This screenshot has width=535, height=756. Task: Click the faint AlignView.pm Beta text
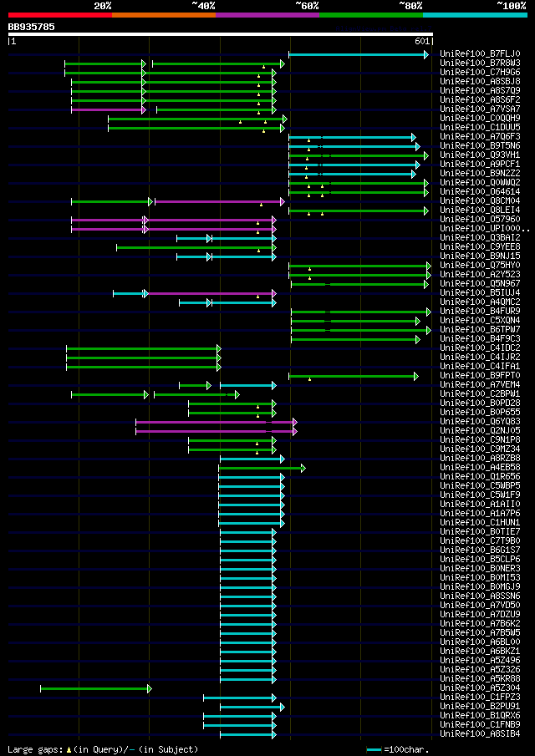383,29
